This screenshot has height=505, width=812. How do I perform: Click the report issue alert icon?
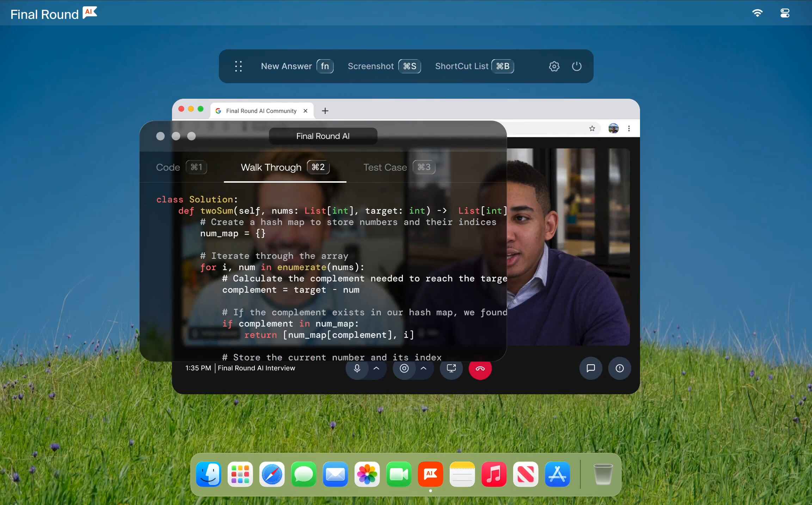click(x=619, y=368)
